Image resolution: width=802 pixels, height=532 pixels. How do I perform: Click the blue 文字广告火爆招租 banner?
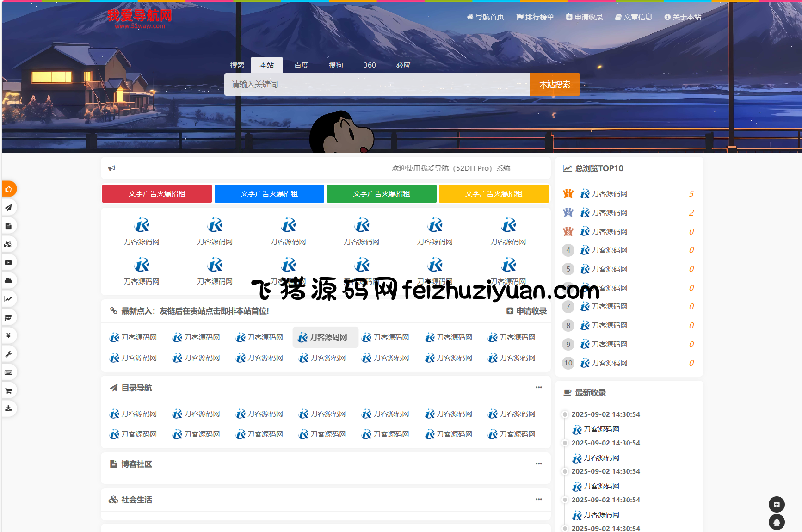(x=269, y=194)
